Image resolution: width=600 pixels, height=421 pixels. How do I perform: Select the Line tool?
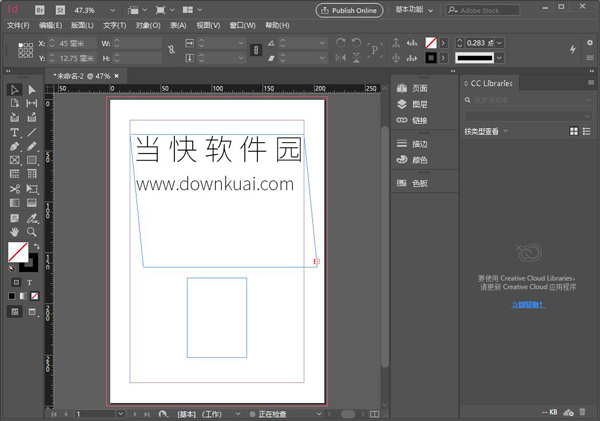[32, 132]
